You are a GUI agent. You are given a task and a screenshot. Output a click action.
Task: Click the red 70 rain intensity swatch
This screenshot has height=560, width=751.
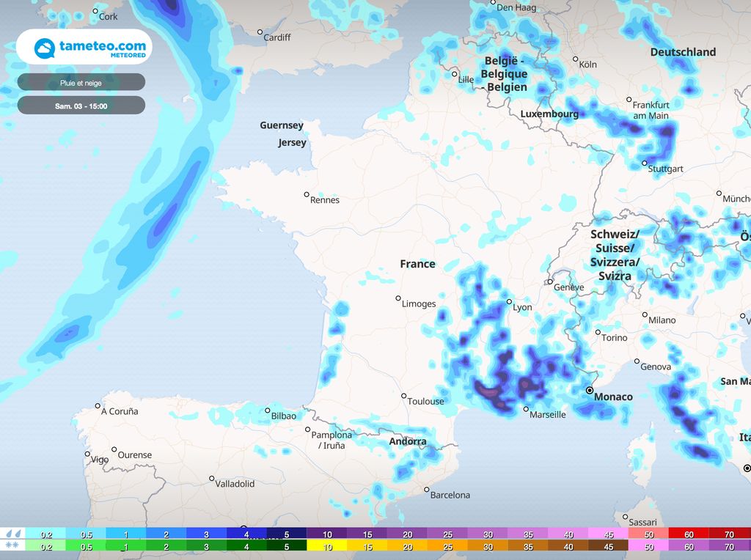pyautogui.click(x=729, y=533)
